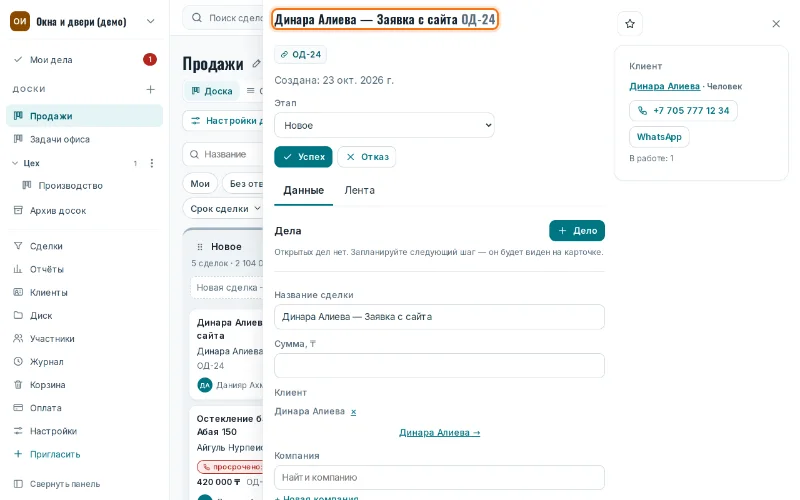Click the Найти компанию field

coord(439,478)
